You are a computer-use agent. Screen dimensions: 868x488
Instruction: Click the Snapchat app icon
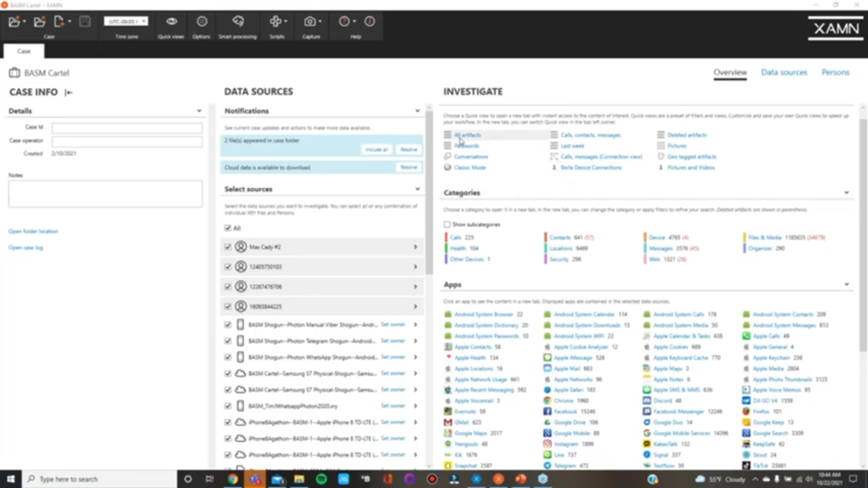pos(448,465)
